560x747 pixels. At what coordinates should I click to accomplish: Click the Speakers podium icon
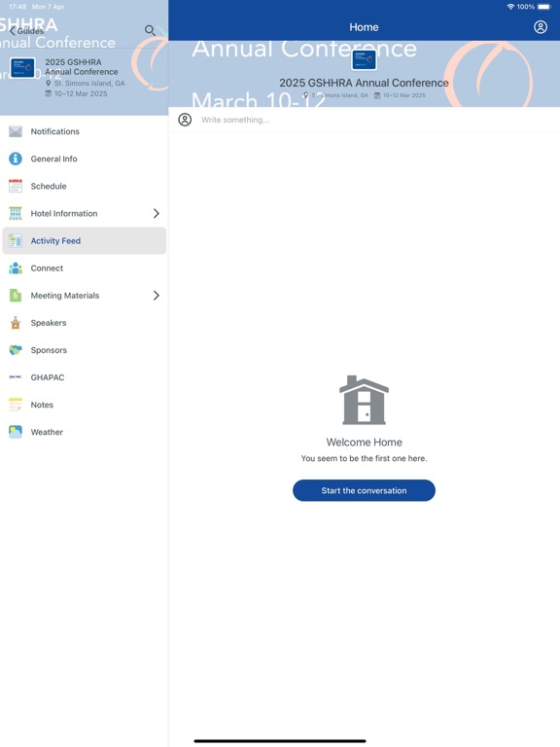click(16, 323)
